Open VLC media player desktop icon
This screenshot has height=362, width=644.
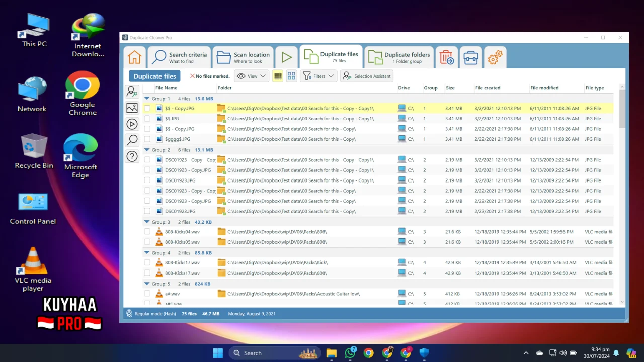pos(33,269)
